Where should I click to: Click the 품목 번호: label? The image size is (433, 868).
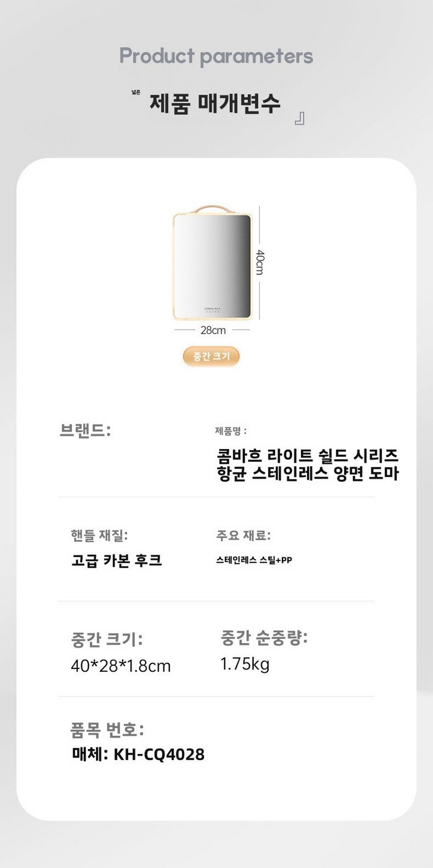pyautogui.click(x=107, y=729)
